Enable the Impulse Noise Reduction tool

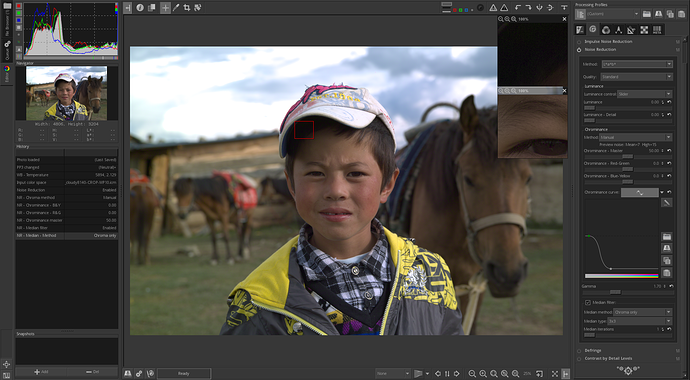(x=579, y=42)
